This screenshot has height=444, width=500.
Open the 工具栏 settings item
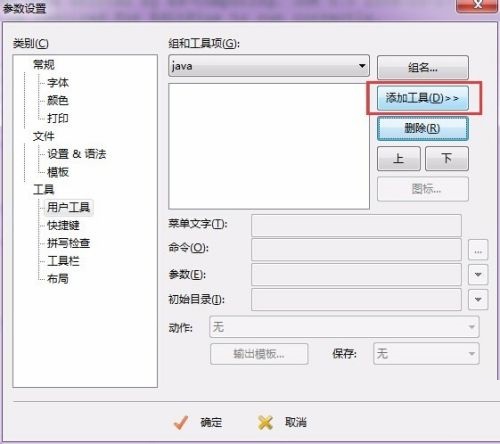point(63,261)
